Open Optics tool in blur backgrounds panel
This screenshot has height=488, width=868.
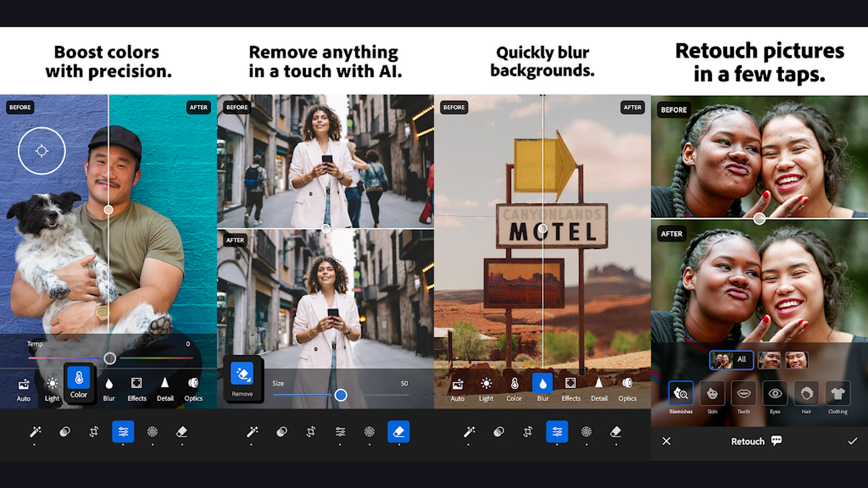click(x=627, y=390)
